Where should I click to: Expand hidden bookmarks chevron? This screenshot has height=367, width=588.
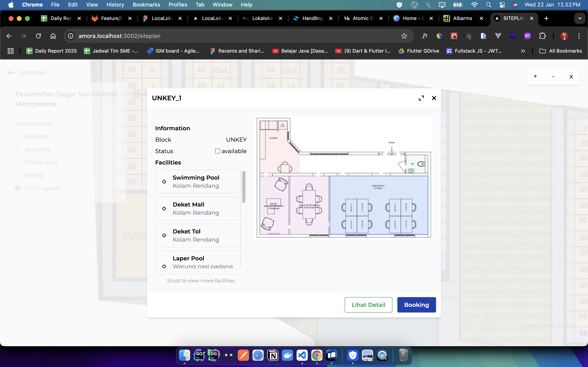coord(523,51)
